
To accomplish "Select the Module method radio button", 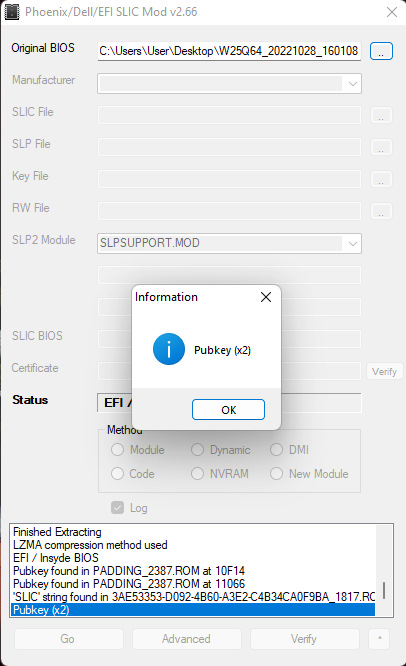I will pyautogui.click(x=117, y=450).
